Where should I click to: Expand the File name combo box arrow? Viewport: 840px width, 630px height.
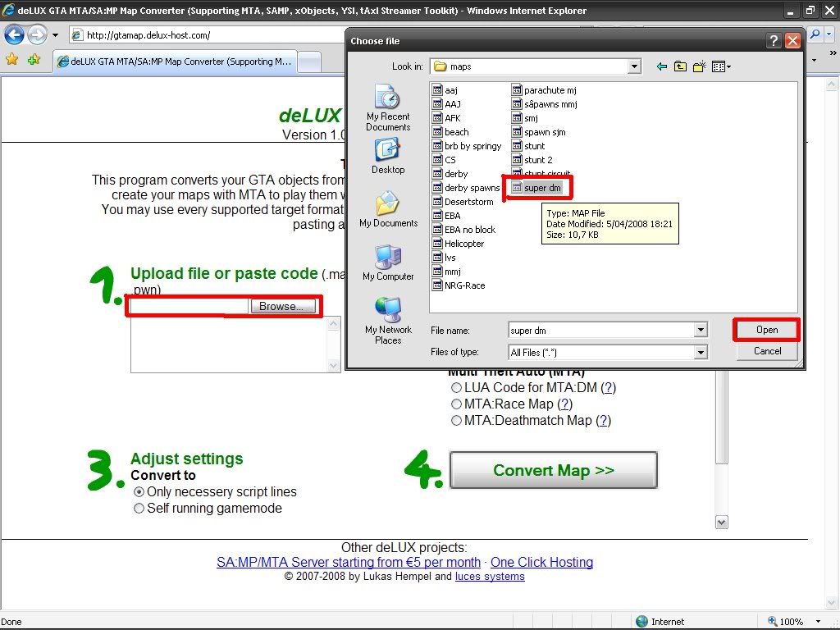(701, 330)
